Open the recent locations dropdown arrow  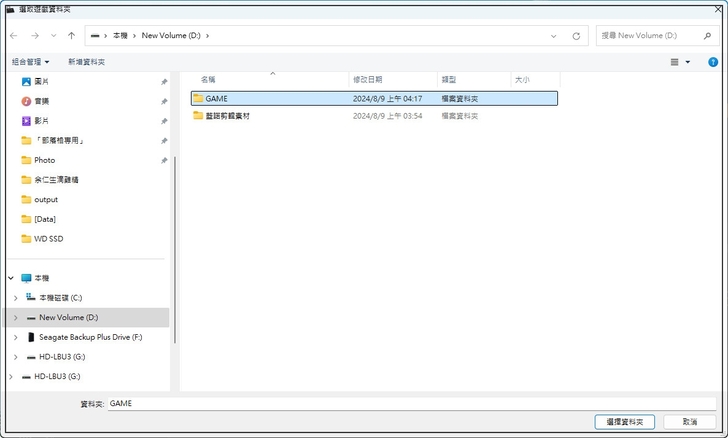click(53, 36)
